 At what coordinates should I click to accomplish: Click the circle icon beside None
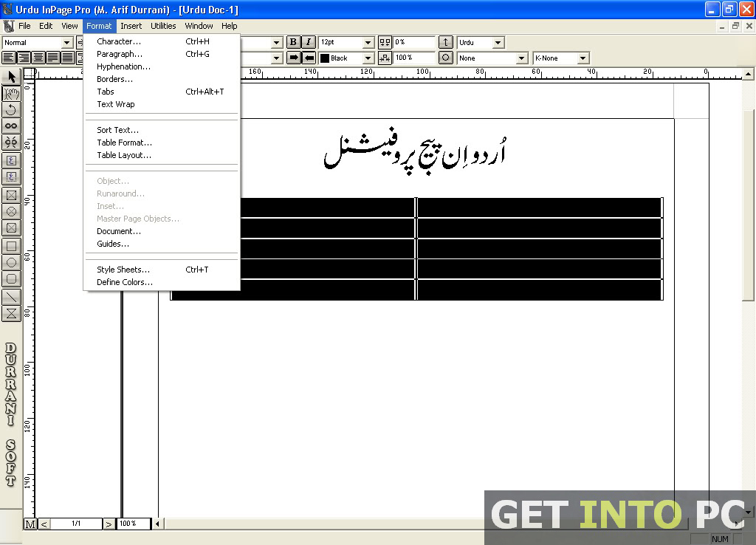[x=445, y=58]
